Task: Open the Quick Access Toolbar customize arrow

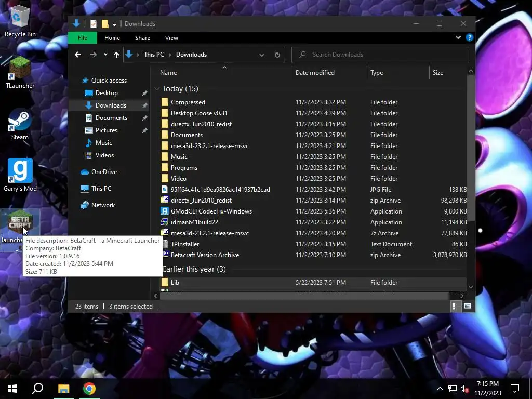Action: tap(115, 24)
